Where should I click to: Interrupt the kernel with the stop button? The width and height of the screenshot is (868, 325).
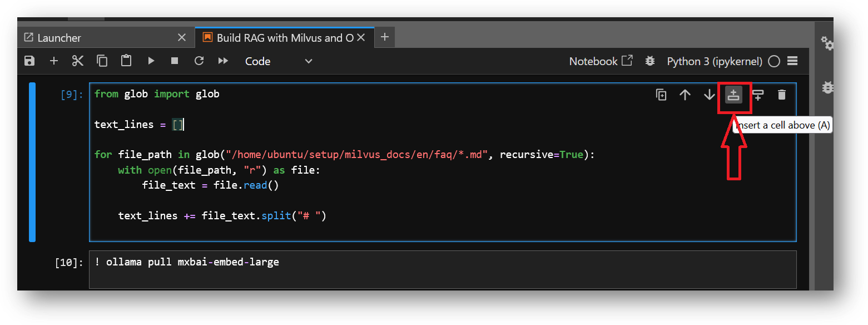(x=175, y=61)
